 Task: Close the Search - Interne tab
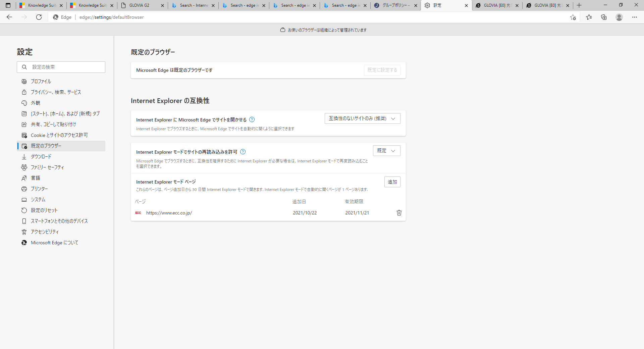(x=213, y=5)
